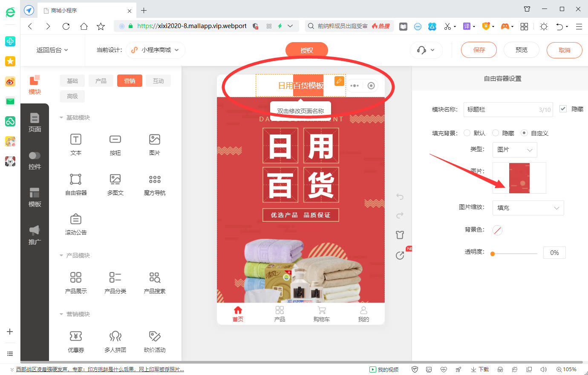Collapse the 基础模块 section

[x=61, y=117]
